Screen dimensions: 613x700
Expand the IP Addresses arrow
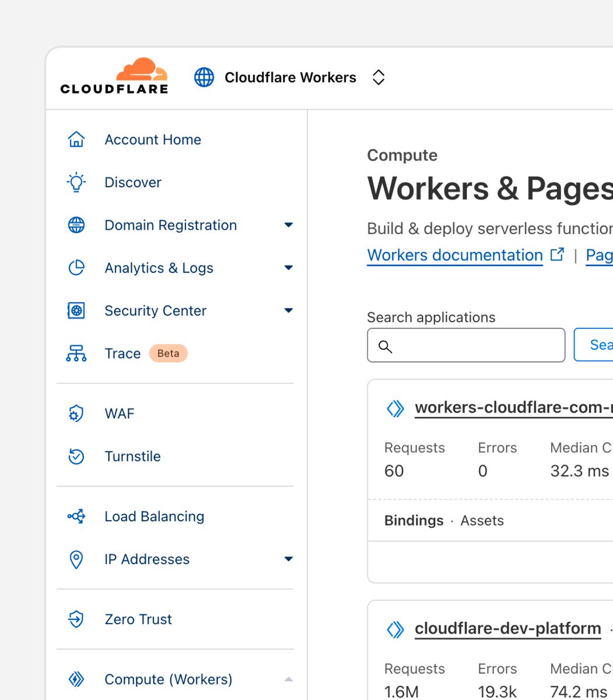288,559
